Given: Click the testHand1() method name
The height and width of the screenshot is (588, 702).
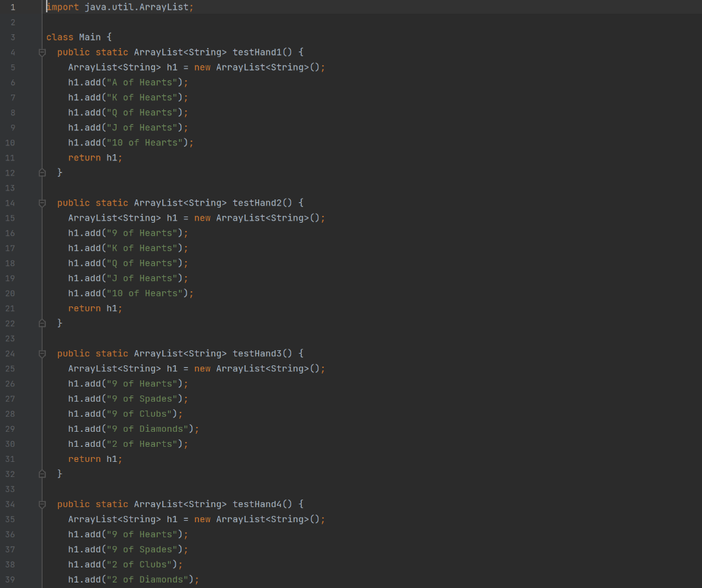Looking at the screenshot, I should click(263, 52).
